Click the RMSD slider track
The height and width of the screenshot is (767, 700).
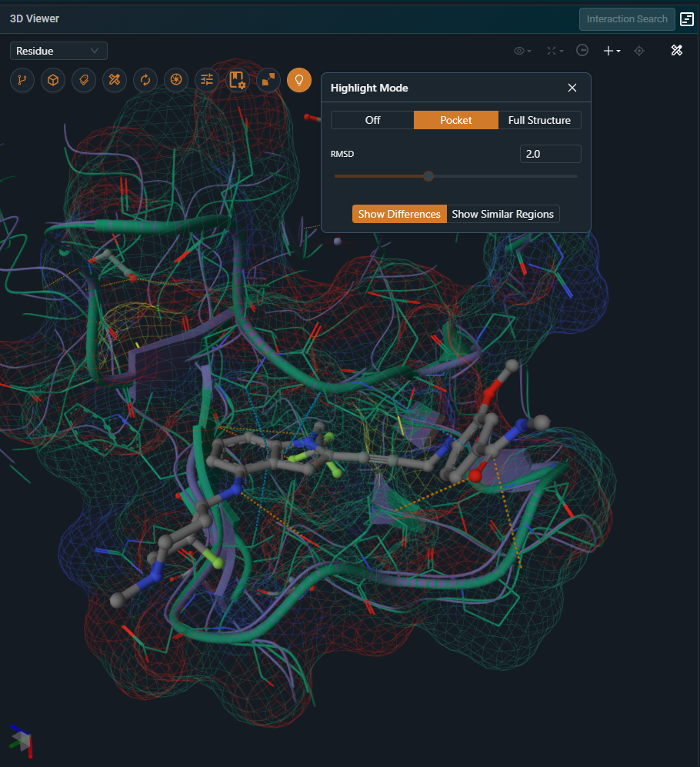pyautogui.click(x=500, y=176)
